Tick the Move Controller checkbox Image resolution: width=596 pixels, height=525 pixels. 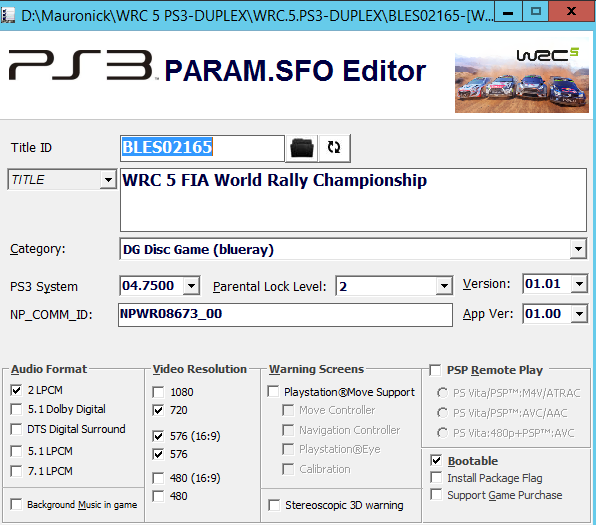coord(288,410)
